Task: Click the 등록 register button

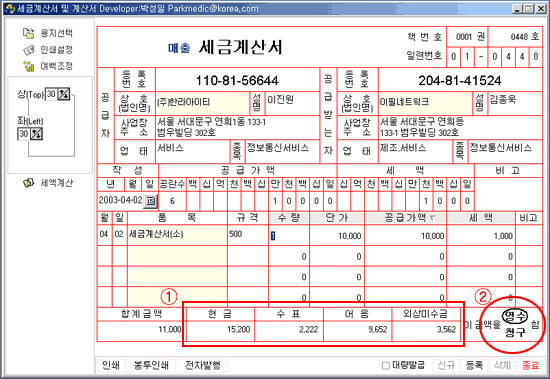Action: pyautogui.click(x=474, y=365)
